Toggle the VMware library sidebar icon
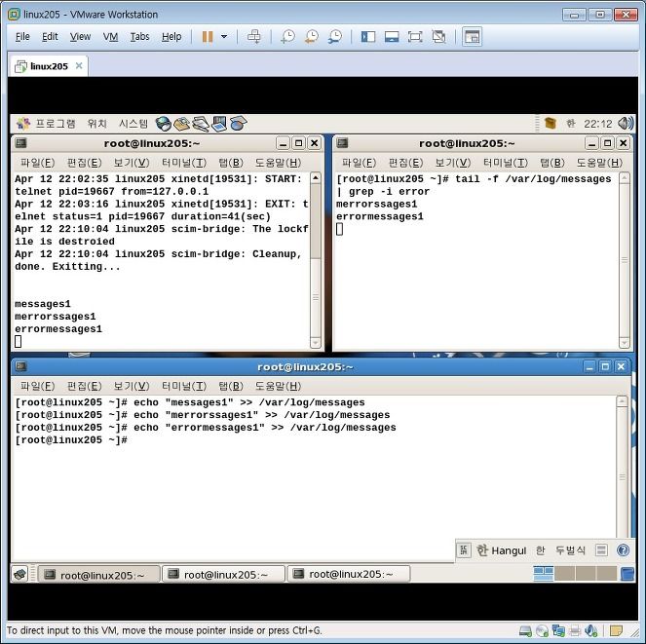 tap(368, 37)
